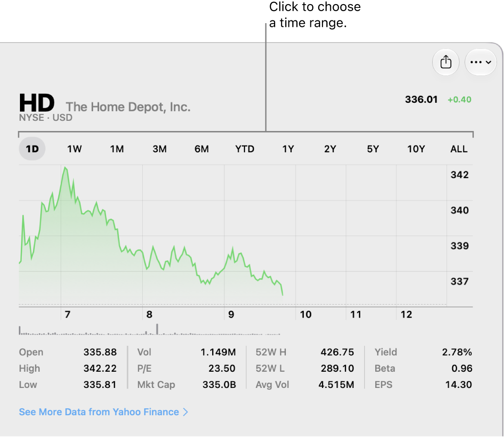Viewport: 504px width, 437px height.
Task: Expand the More options ellipsis menu
Action: coord(480,62)
